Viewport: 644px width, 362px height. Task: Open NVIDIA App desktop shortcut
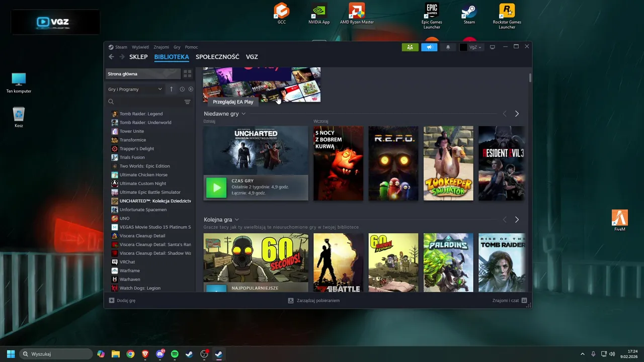[319, 14]
